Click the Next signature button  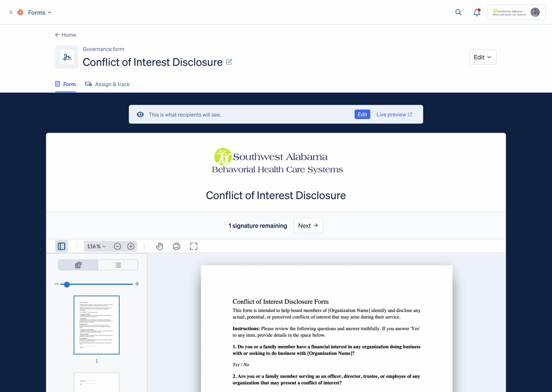pos(308,226)
